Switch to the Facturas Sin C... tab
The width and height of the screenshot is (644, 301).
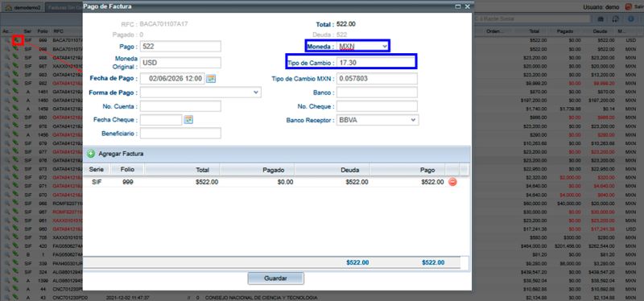pyautogui.click(x=64, y=7)
